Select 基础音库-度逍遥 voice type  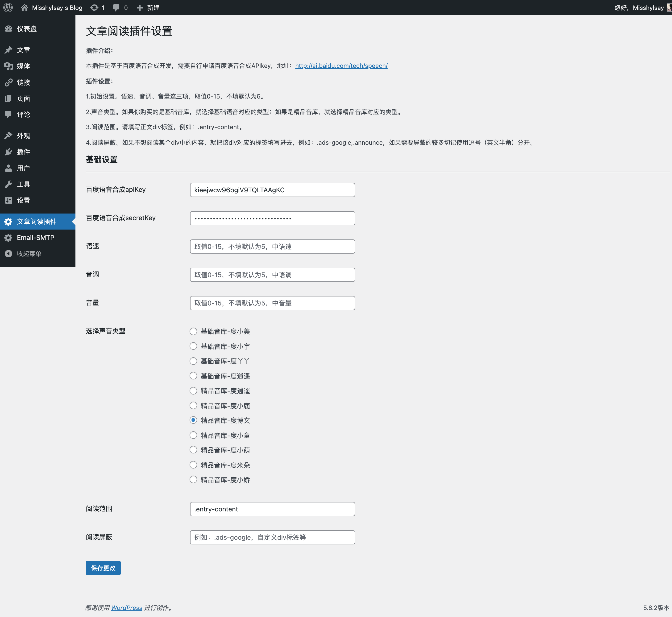coord(193,376)
